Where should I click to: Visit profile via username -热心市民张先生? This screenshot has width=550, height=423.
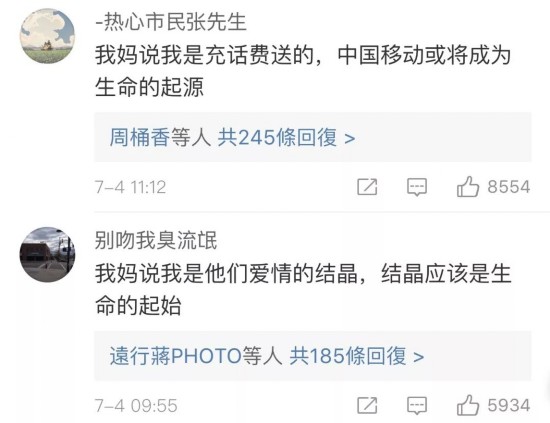171,22
